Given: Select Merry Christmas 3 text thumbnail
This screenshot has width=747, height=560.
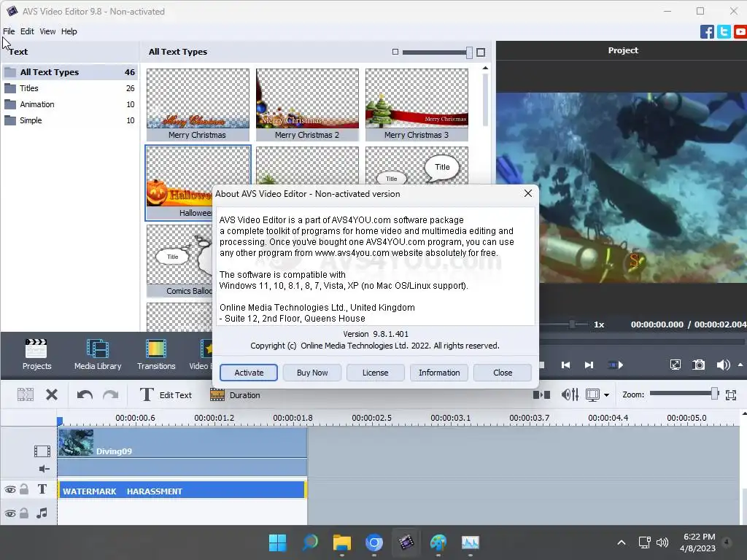Looking at the screenshot, I should 417,105.
